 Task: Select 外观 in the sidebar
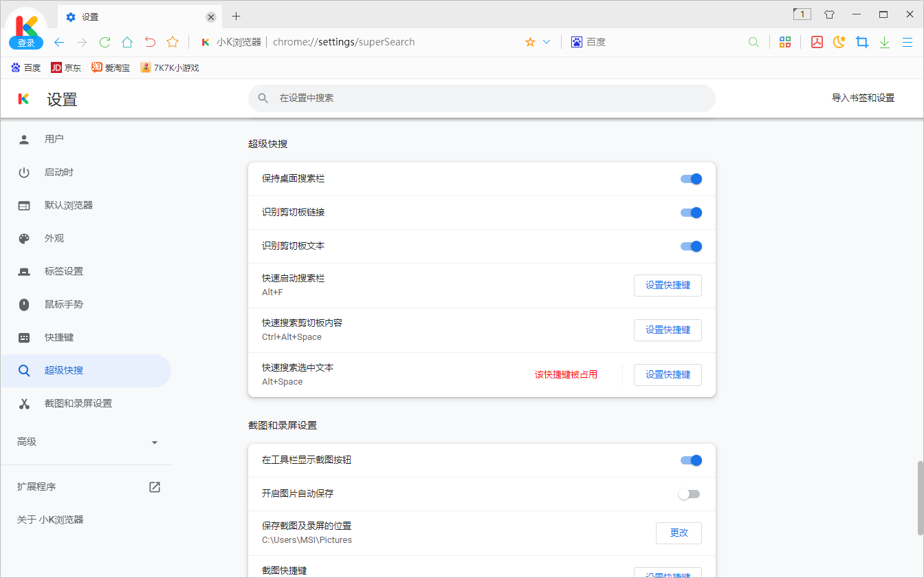[86, 238]
